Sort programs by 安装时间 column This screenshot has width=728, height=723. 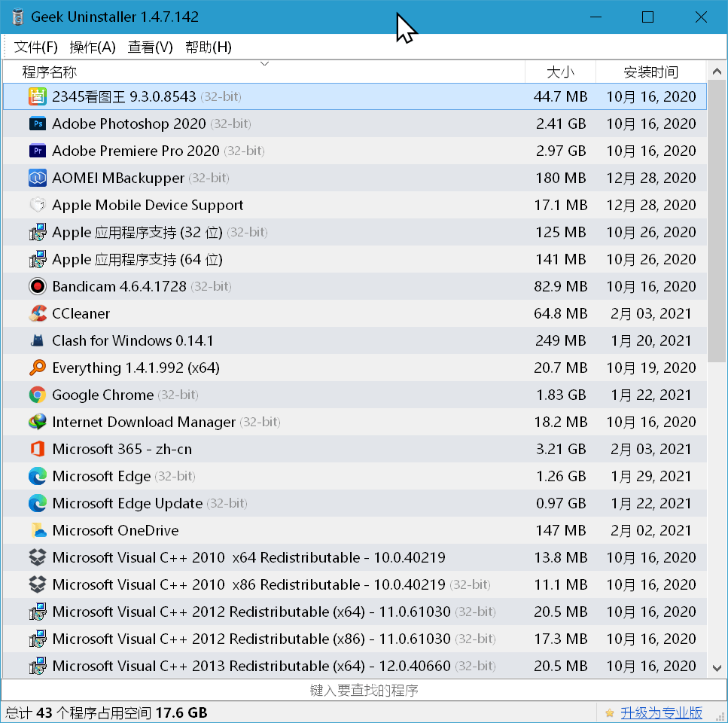pos(651,72)
